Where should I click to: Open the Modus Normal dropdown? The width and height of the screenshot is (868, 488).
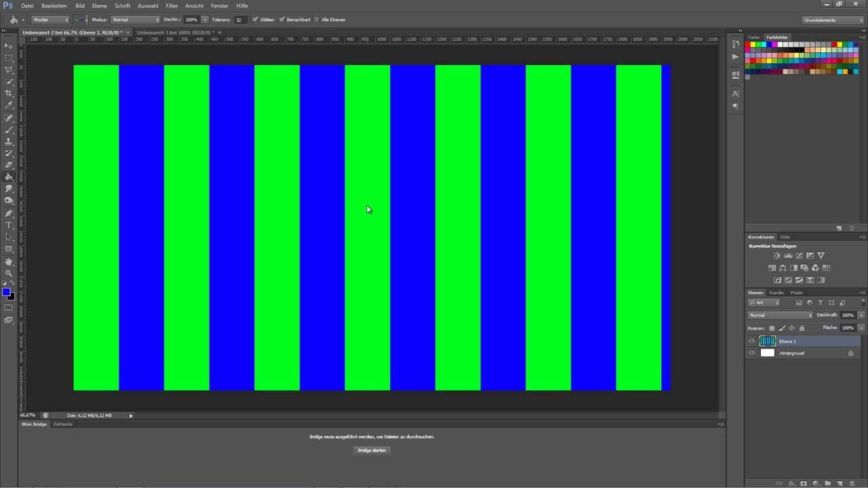136,20
